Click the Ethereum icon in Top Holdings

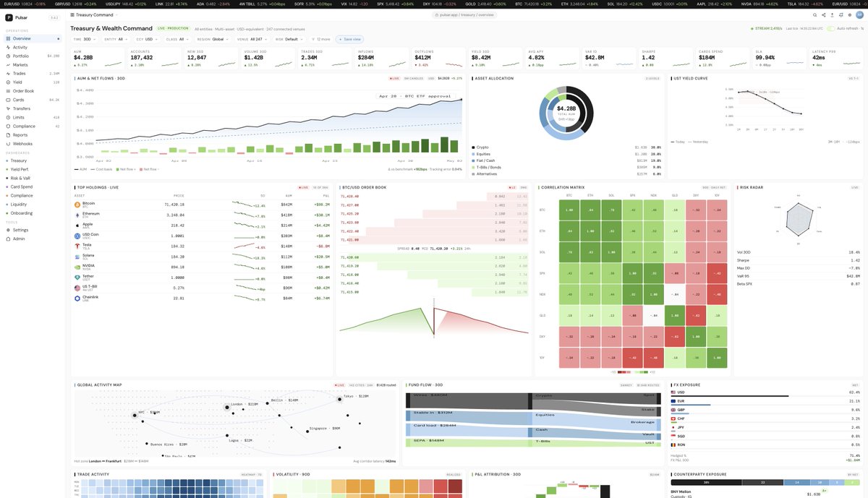[77, 215]
